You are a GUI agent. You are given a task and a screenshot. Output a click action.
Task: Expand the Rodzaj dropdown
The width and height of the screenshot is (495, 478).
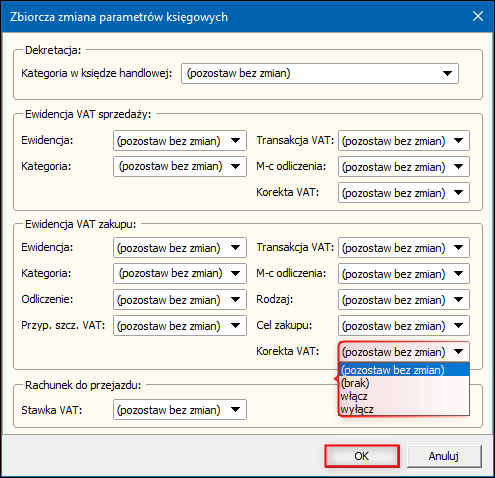[404, 299]
